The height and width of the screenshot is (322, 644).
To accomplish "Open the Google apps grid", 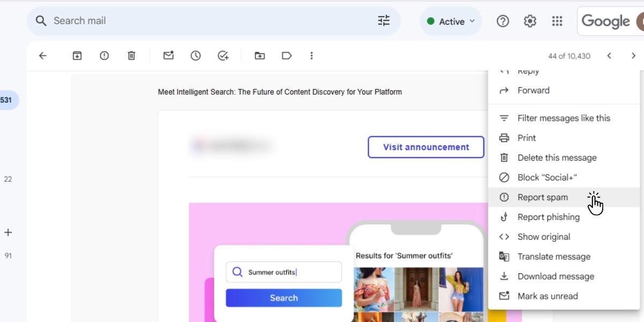I will point(557,21).
